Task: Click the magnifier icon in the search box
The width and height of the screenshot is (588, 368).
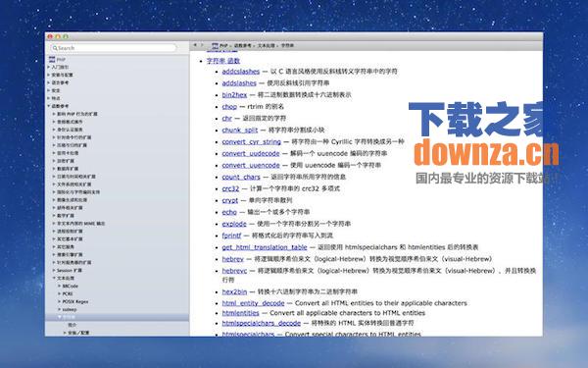Action: pos(55,48)
